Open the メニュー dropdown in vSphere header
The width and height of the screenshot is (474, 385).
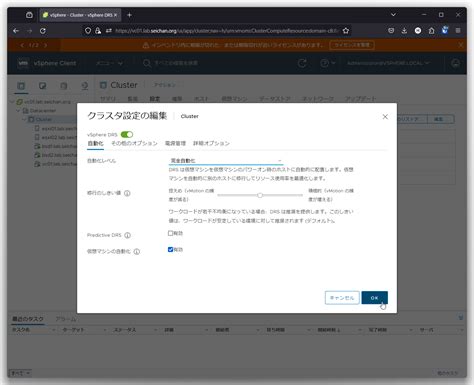(109, 63)
